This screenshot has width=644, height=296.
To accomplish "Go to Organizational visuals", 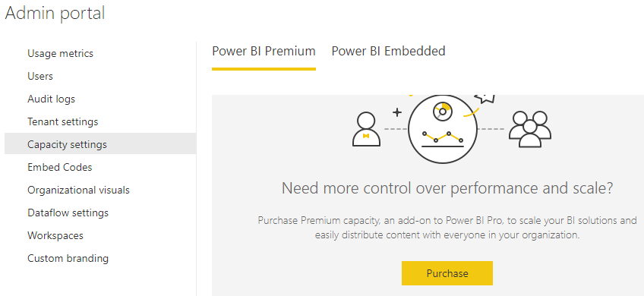I will 78,190.
